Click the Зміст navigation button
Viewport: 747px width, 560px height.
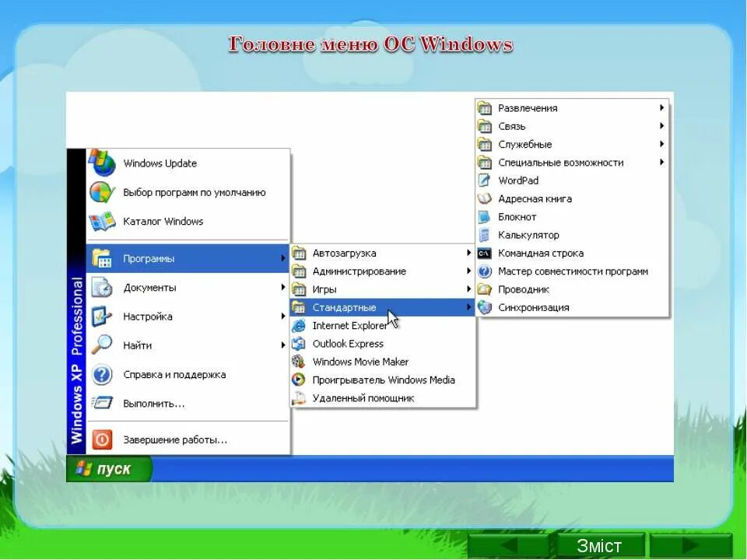(599, 546)
